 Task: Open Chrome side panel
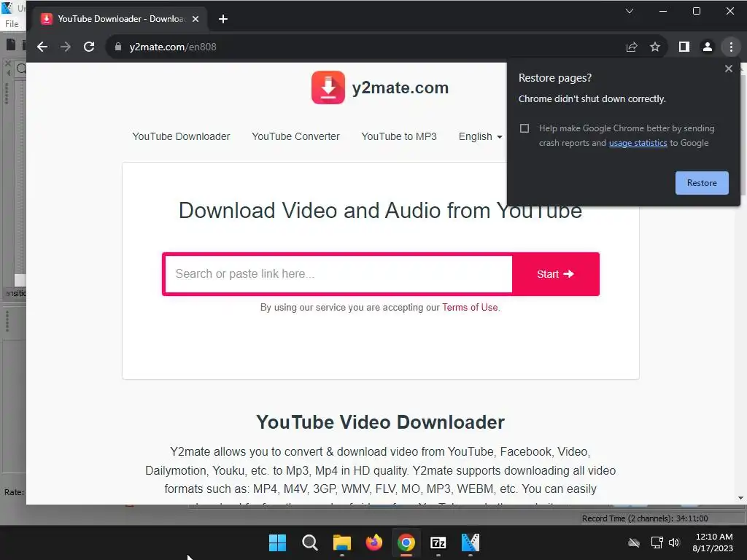[x=684, y=47]
